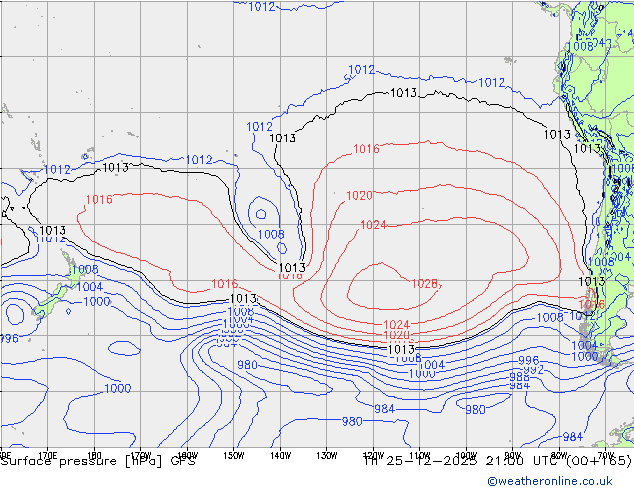This screenshot has width=634, height=490.
Task: Click the 1008 label on New Zealand's North Island
Action: click(x=85, y=269)
